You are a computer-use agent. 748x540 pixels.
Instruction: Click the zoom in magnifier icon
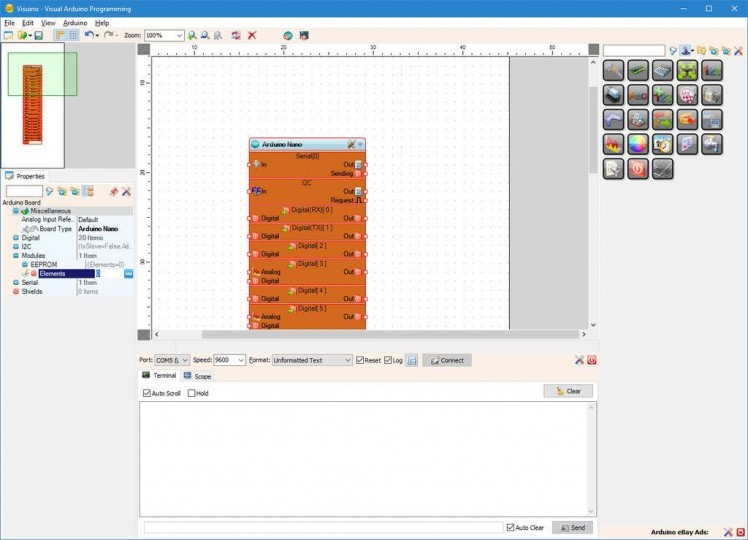193,35
